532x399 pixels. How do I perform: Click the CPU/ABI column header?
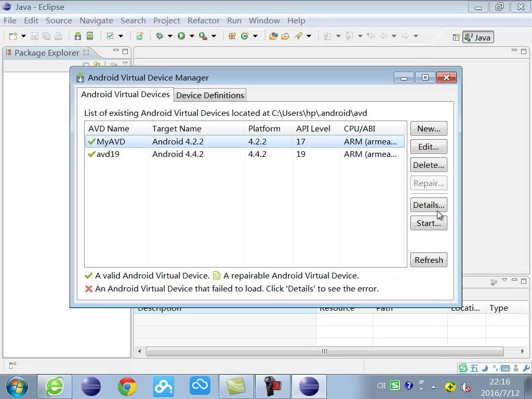373,129
